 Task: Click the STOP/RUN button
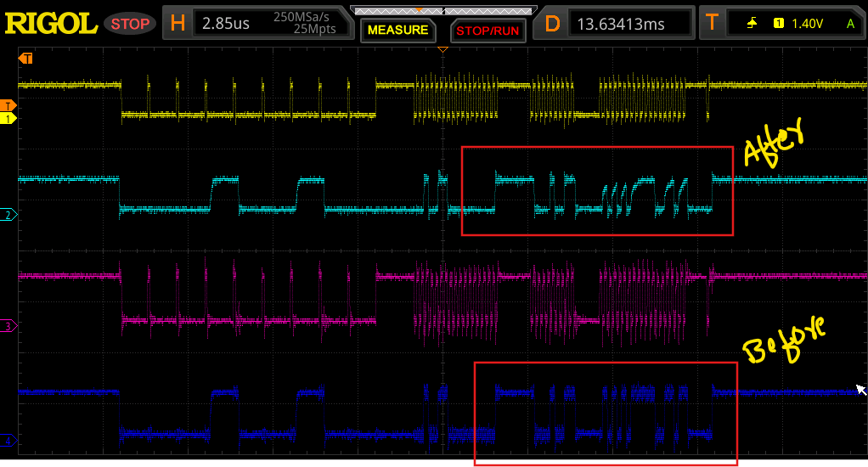pyautogui.click(x=488, y=31)
